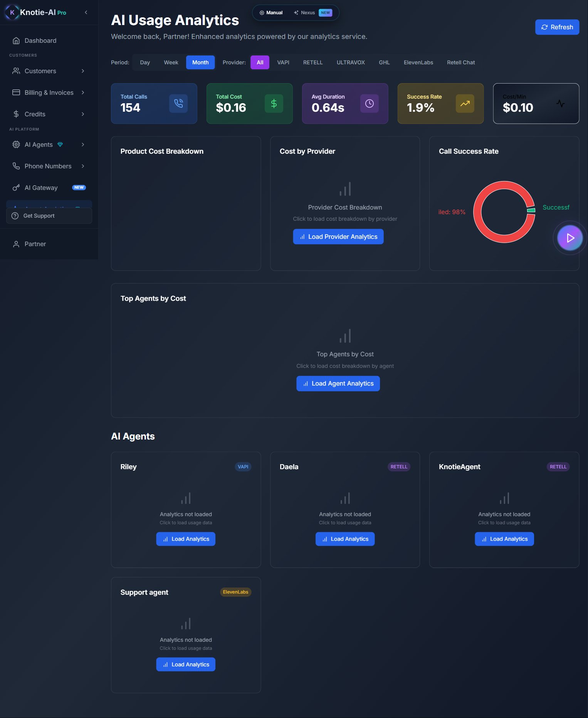Image resolution: width=588 pixels, height=718 pixels.
Task: Click the Credits dollar icon
Action: 16,114
